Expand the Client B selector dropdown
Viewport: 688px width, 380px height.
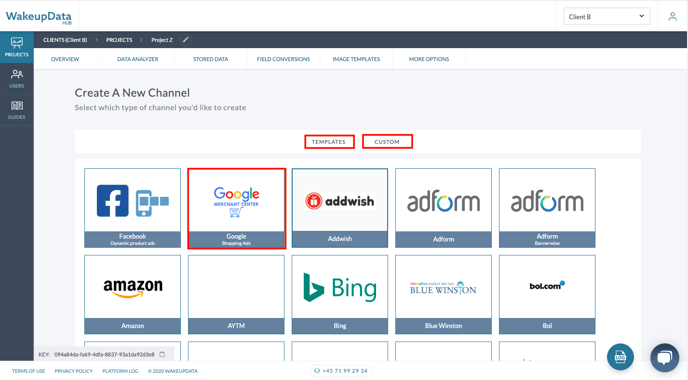coord(606,17)
